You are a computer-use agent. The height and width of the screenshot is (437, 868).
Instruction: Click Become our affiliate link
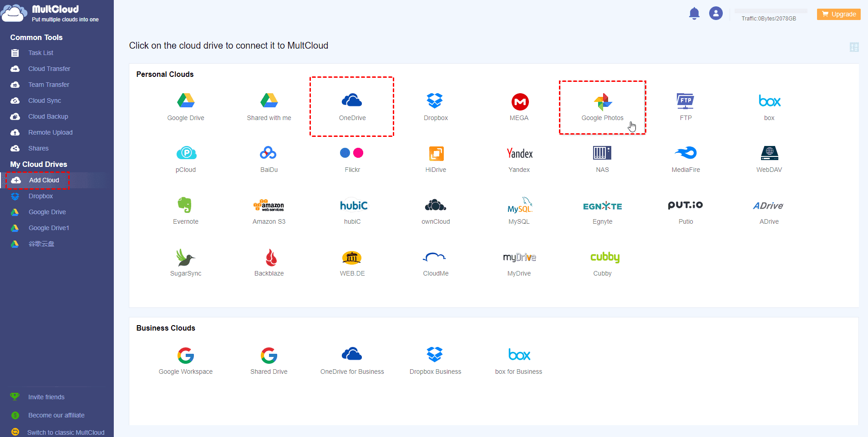click(x=56, y=415)
